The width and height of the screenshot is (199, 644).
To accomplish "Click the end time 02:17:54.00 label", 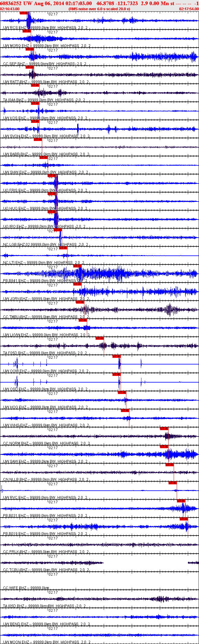I will [x=189, y=9].
